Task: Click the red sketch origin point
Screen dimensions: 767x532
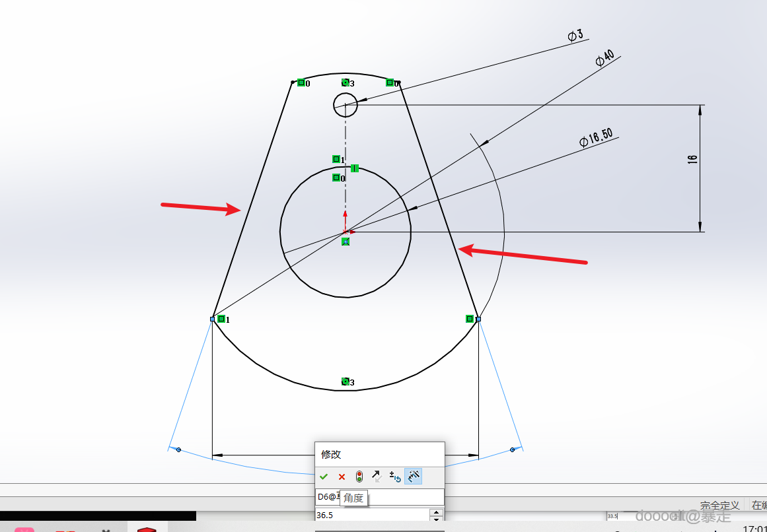Action: [x=346, y=232]
